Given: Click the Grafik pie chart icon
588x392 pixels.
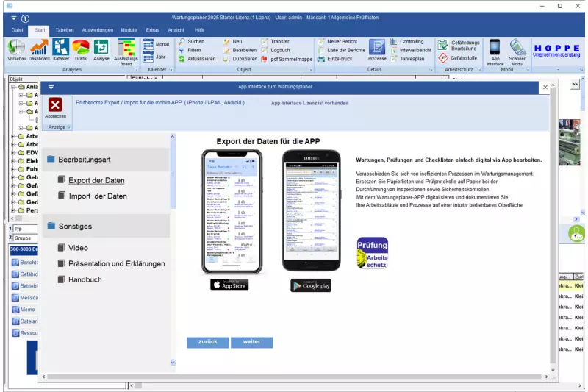Looking at the screenshot, I should [81, 49].
